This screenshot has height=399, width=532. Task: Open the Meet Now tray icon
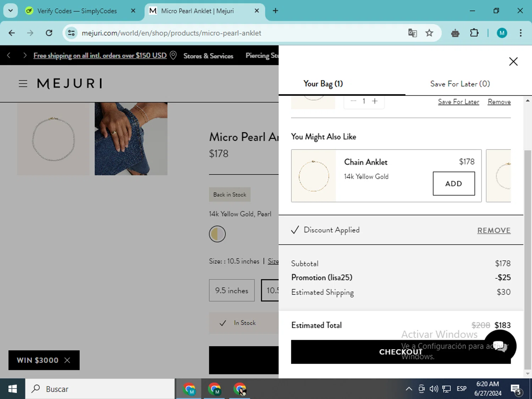coord(421,389)
